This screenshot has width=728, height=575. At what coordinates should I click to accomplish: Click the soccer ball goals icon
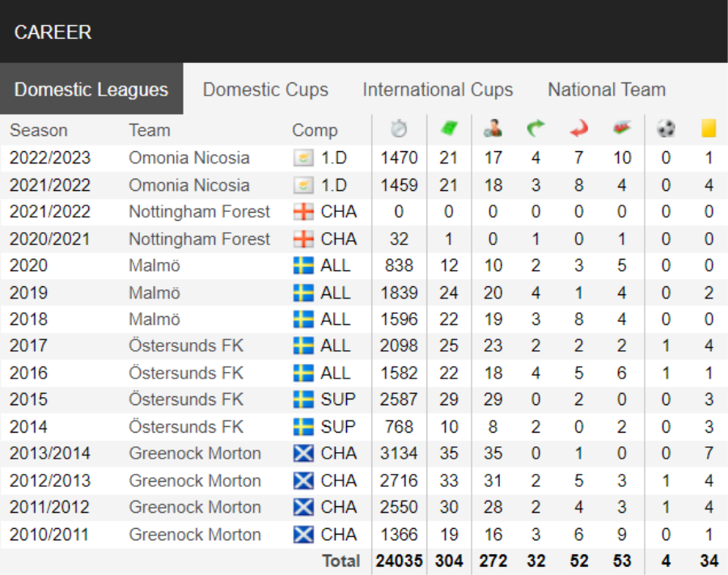[666, 129]
